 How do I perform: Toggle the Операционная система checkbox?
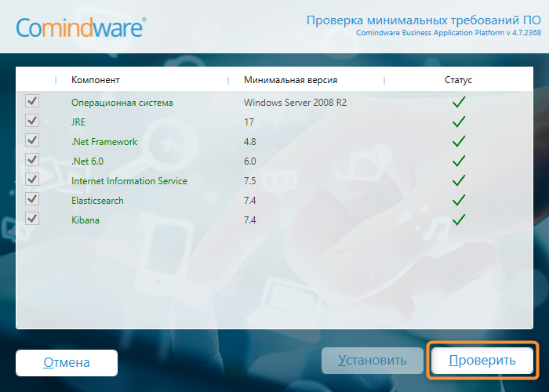(32, 101)
